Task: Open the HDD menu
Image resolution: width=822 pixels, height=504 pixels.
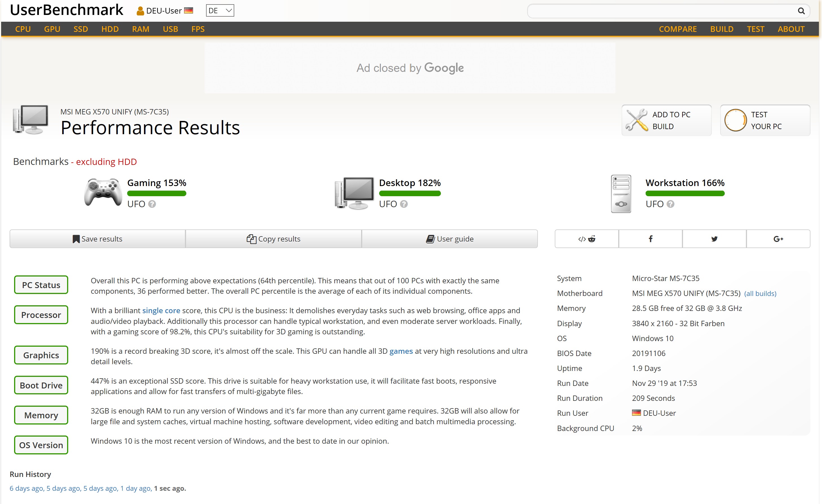Action: tap(110, 29)
